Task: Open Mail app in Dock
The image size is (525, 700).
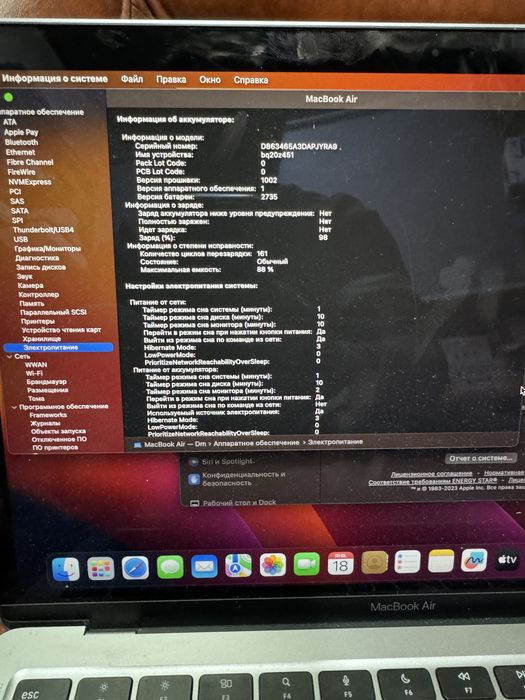Action: coord(204,567)
